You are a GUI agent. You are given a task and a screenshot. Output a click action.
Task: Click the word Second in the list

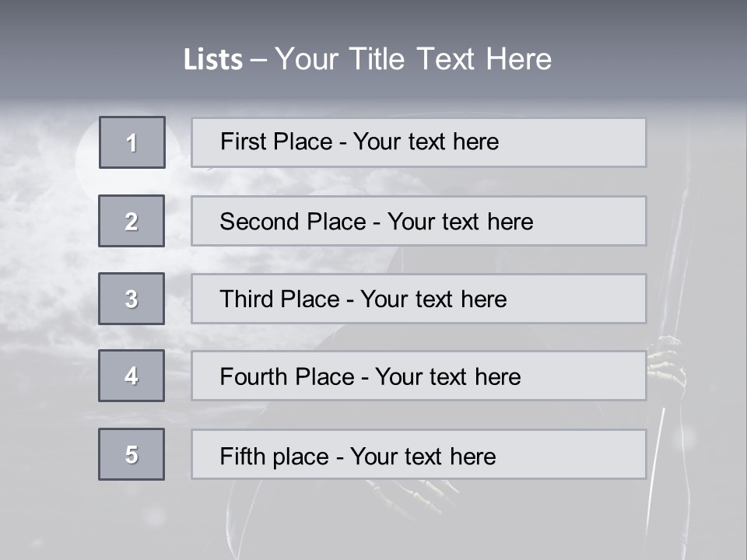click(x=253, y=222)
